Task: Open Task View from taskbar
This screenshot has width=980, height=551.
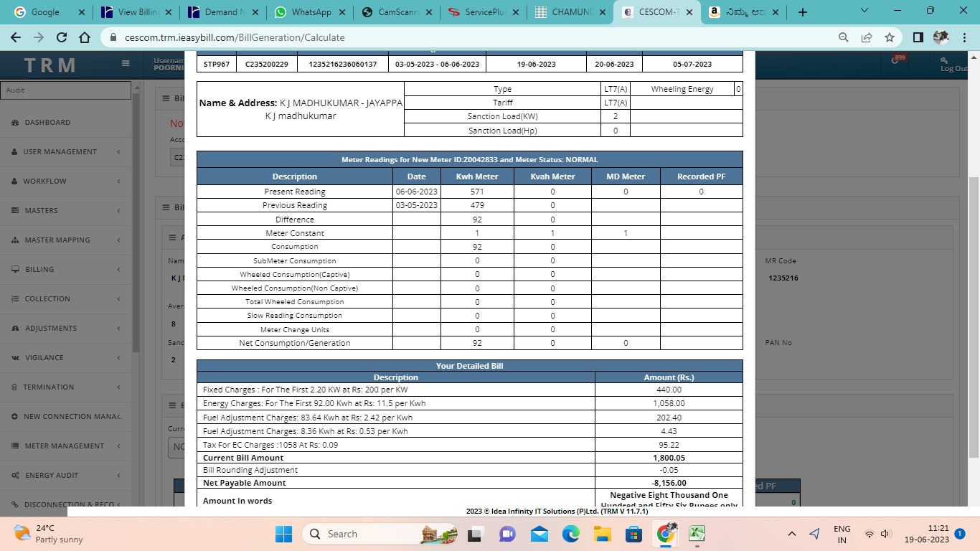Action: click(474, 534)
